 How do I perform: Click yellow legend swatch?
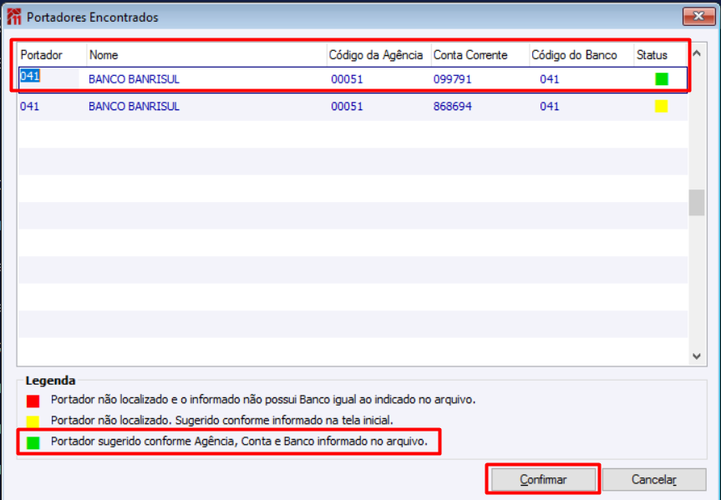pyautogui.click(x=33, y=421)
